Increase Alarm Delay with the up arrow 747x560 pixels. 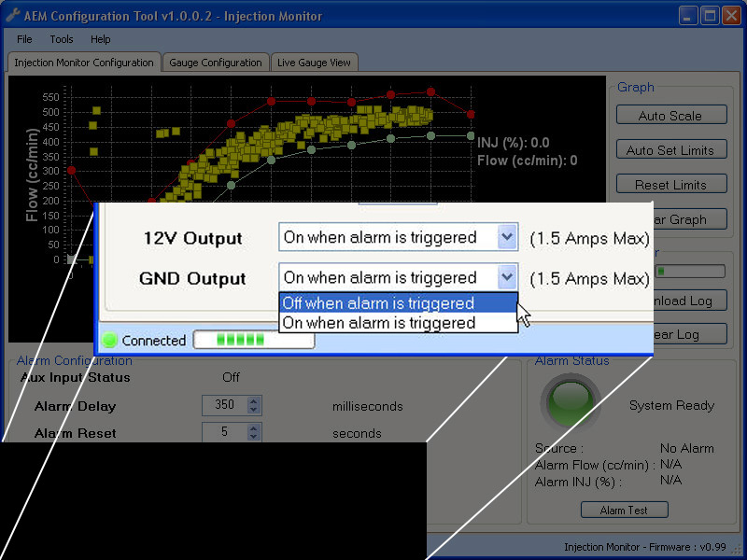254,401
